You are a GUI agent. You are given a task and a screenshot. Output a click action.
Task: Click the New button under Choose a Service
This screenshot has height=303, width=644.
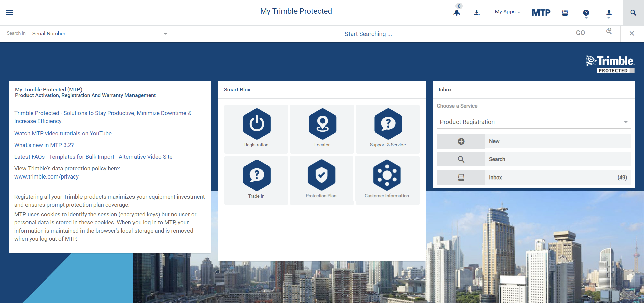[533, 141]
